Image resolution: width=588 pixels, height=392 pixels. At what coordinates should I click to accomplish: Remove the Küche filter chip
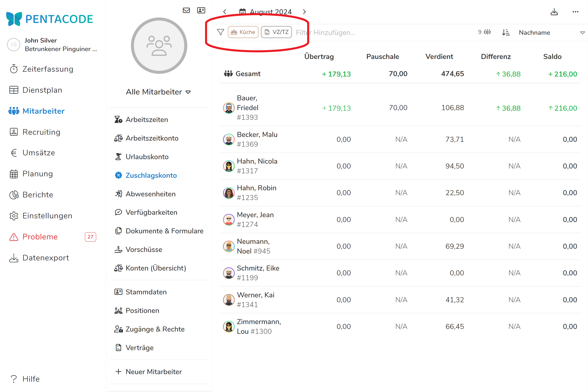click(243, 32)
